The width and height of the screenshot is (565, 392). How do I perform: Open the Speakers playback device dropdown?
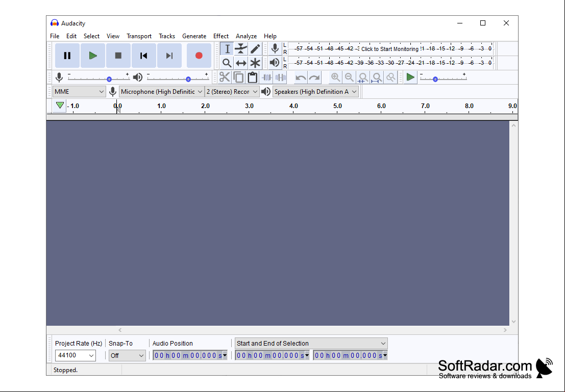click(315, 92)
